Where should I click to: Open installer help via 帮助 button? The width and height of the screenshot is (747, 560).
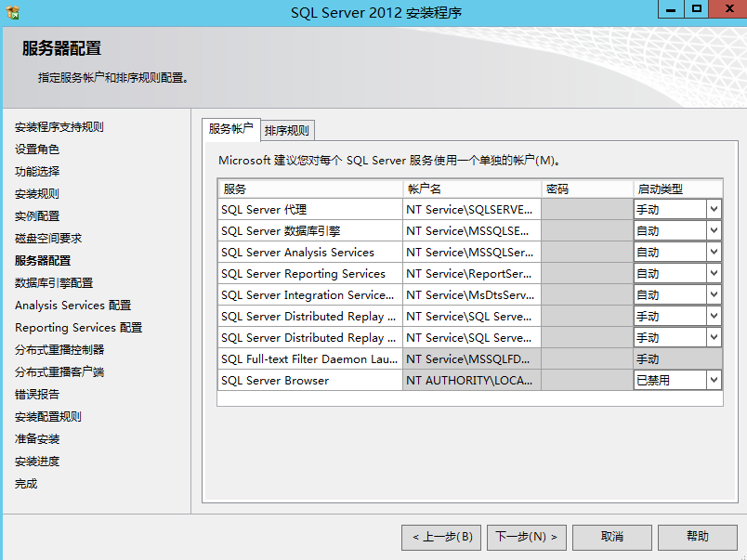click(697, 537)
